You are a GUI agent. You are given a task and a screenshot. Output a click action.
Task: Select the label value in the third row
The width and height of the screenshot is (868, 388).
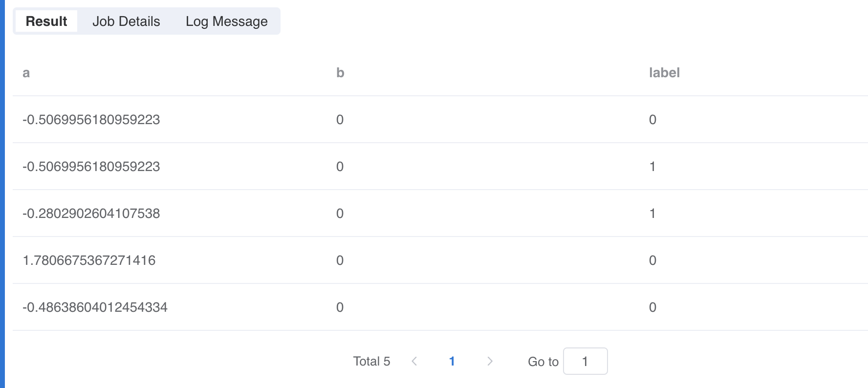[x=652, y=214]
